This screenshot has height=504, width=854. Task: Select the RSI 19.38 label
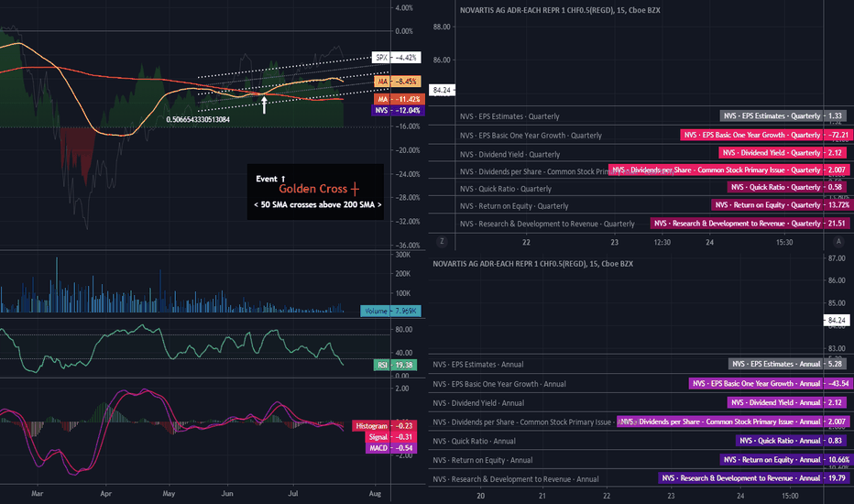pyautogui.click(x=395, y=365)
